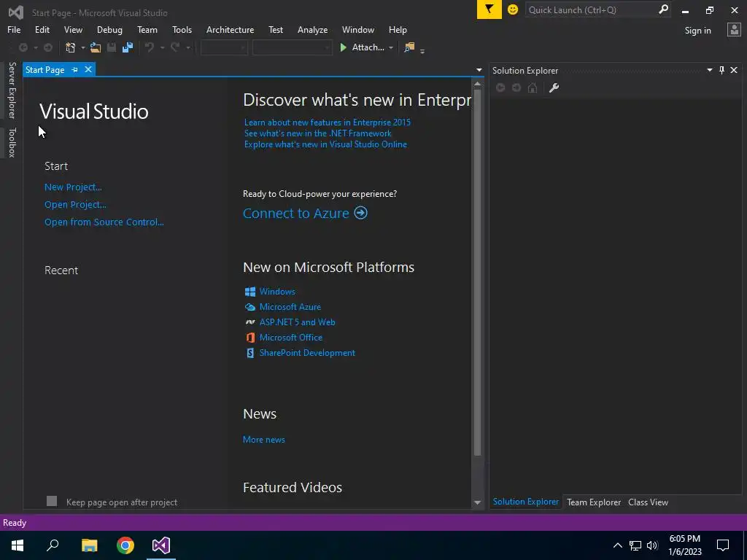
Task: Click the Windows logo beside Windows link
Action: coord(249,292)
